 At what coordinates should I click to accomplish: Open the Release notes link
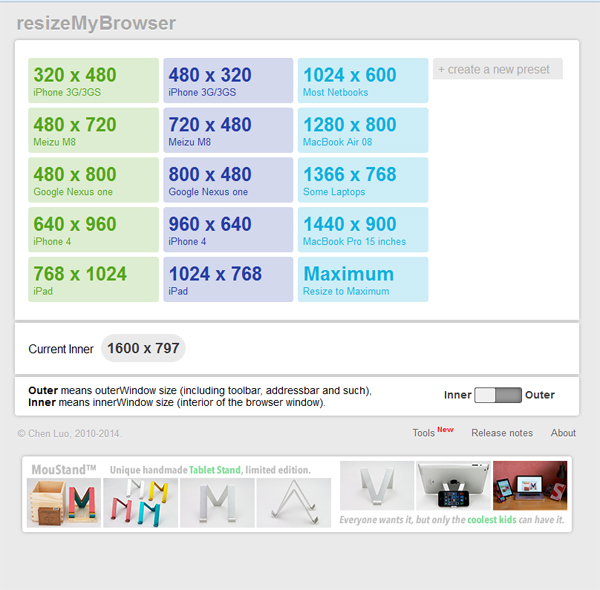(502, 433)
